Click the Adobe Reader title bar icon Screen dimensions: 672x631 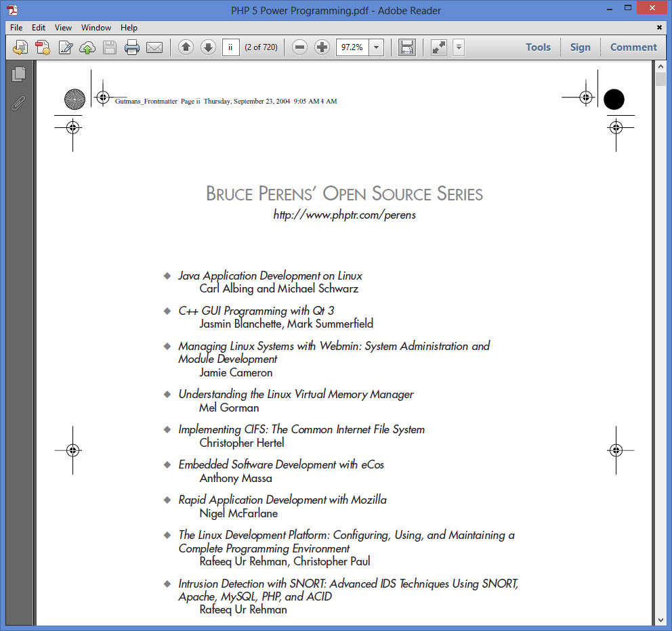click(12, 10)
